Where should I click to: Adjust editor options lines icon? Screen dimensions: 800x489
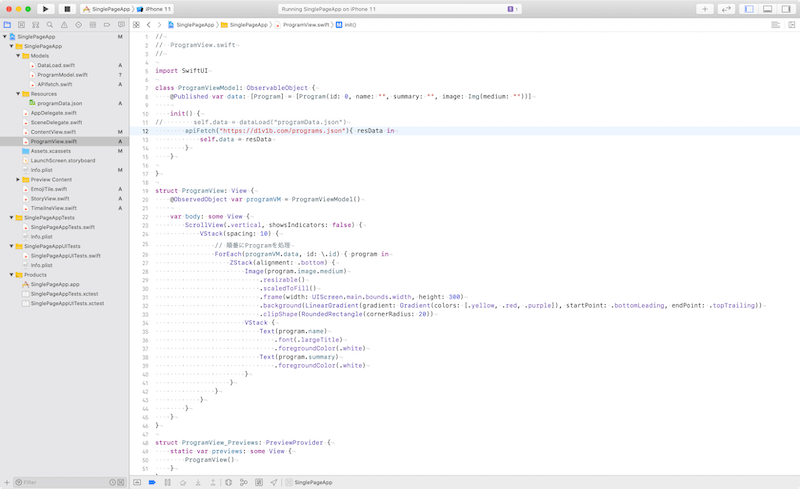click(x=776, y=25)
